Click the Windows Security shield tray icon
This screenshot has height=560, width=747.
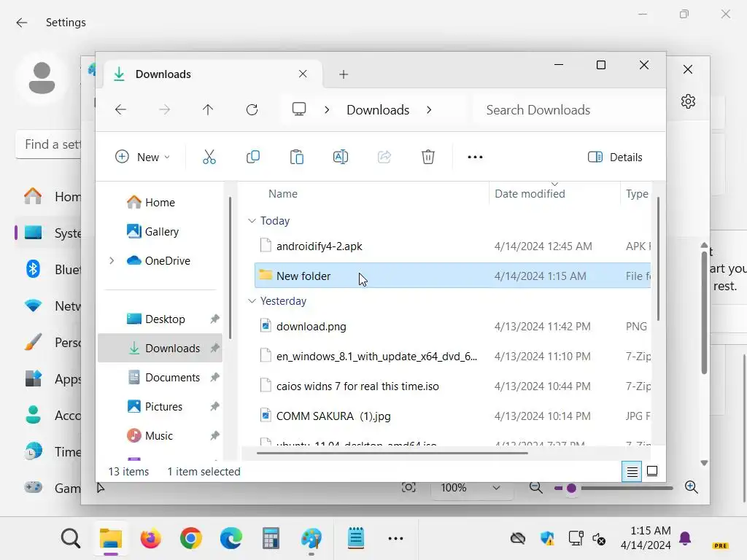(547, 539)
